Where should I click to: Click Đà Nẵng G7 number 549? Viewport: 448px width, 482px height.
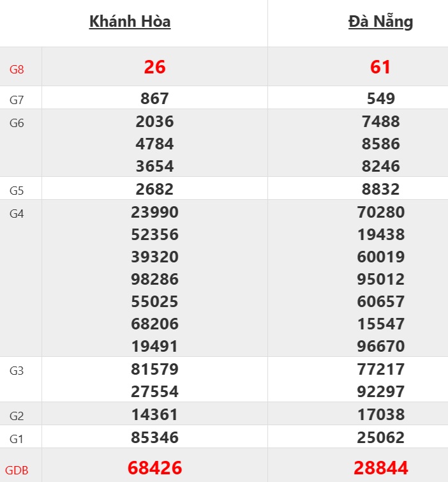pos(380,99)
